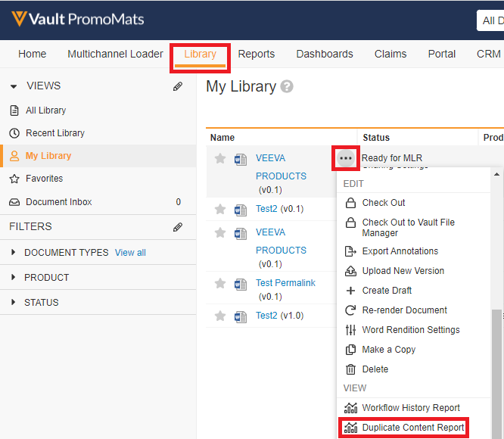Click the Vault PromoMats logo

pyautogui.click(x=77, y=19)
